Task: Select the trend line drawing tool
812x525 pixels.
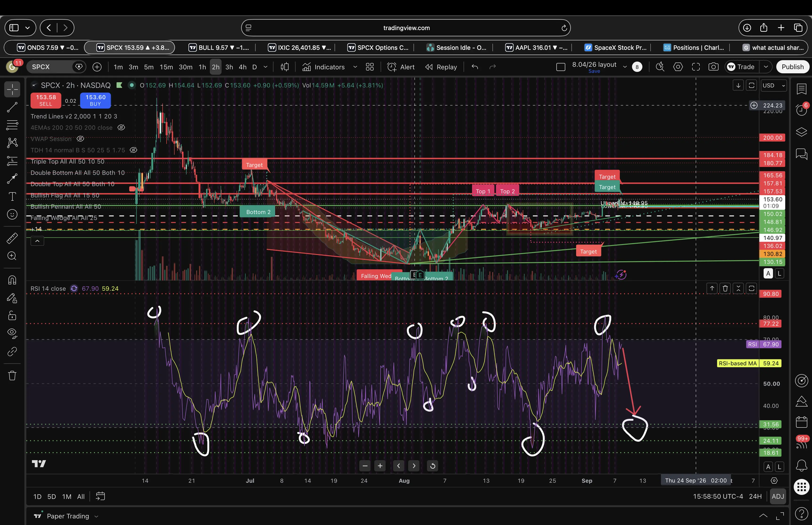Action: 12,107
